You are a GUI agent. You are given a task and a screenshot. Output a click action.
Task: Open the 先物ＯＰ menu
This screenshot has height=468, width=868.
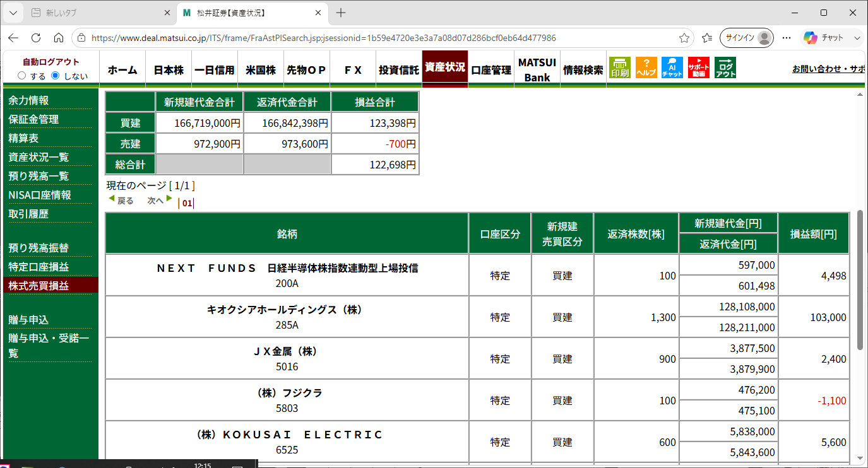tap(307, 70)
